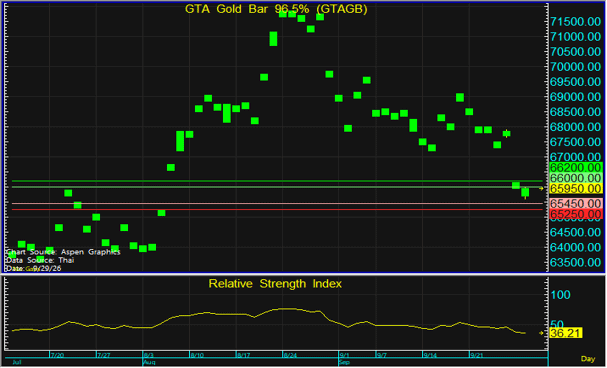Click the yellow 65950.00 last price tag
The image size is (607, 368).
point(576,189)
